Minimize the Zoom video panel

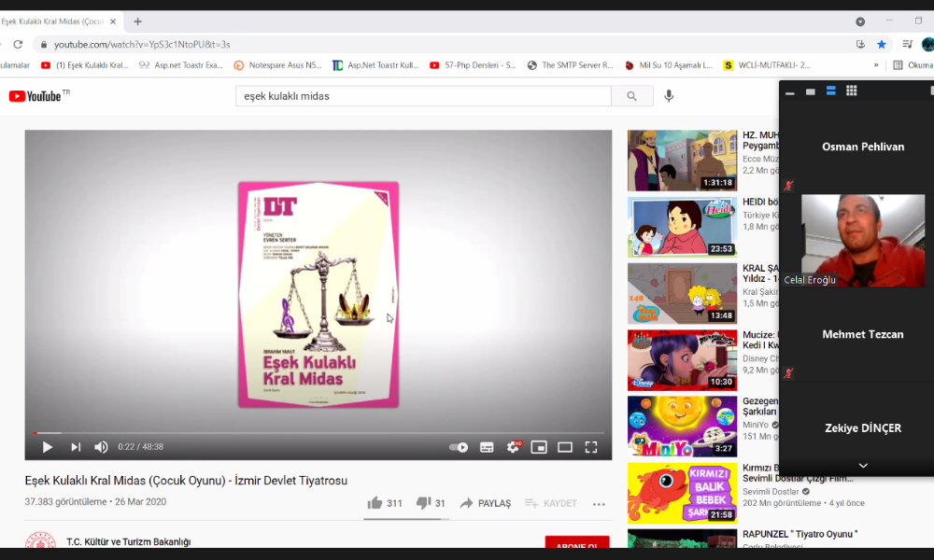point(790,91)
